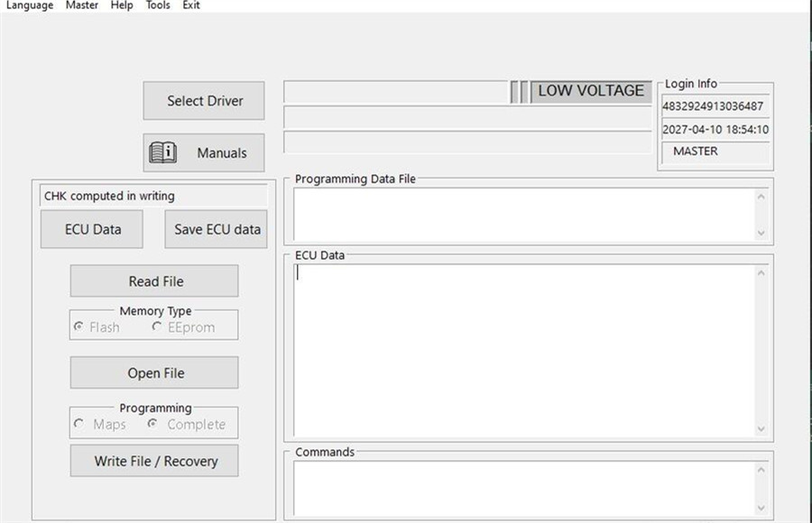
Task: Click the serial number 4832924913036487
Action: point(713,106)
